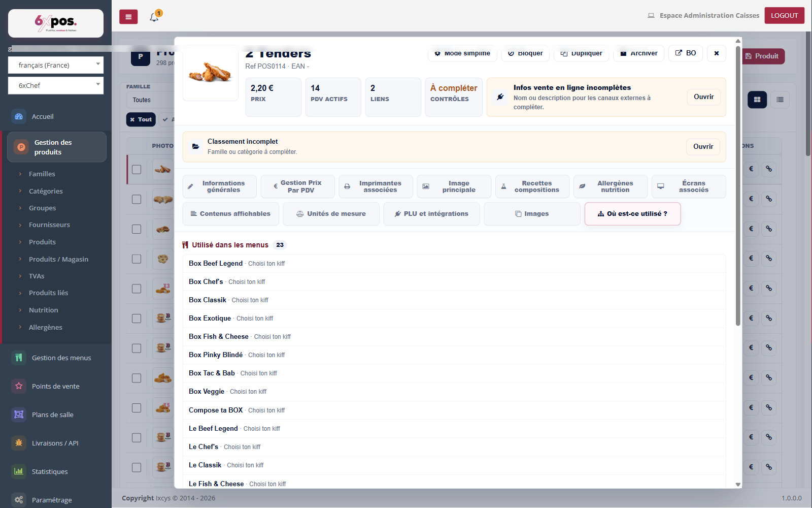Image resolution: width=812 pixels, height=508 pixels.
Task: Switch to PLU et intégrations tab
Action: click(x=431, y=214)
